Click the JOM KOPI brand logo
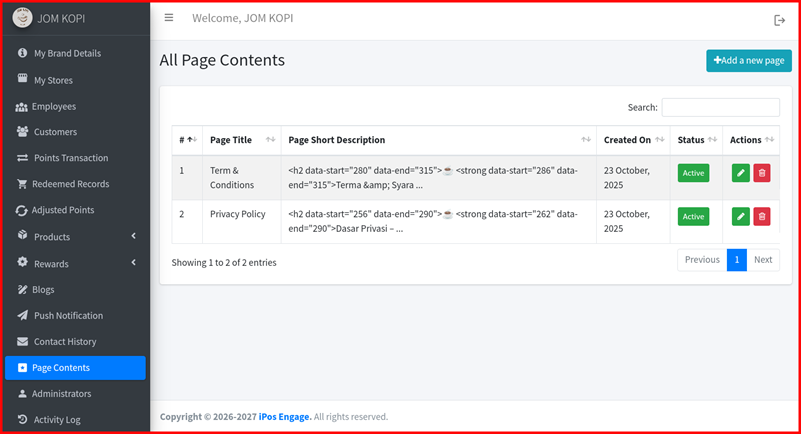This screenshot has height=434, width=801. pos(22,18)
